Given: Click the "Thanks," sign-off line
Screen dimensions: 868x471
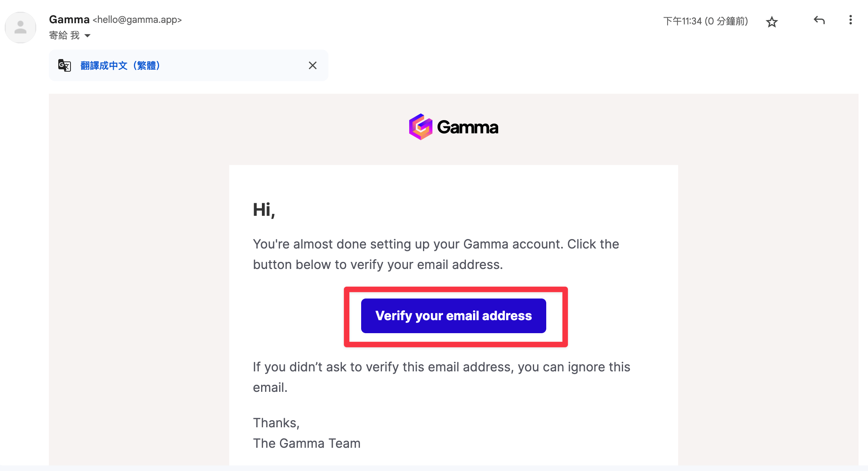Looking at the screenshot, I should (276, 423).
